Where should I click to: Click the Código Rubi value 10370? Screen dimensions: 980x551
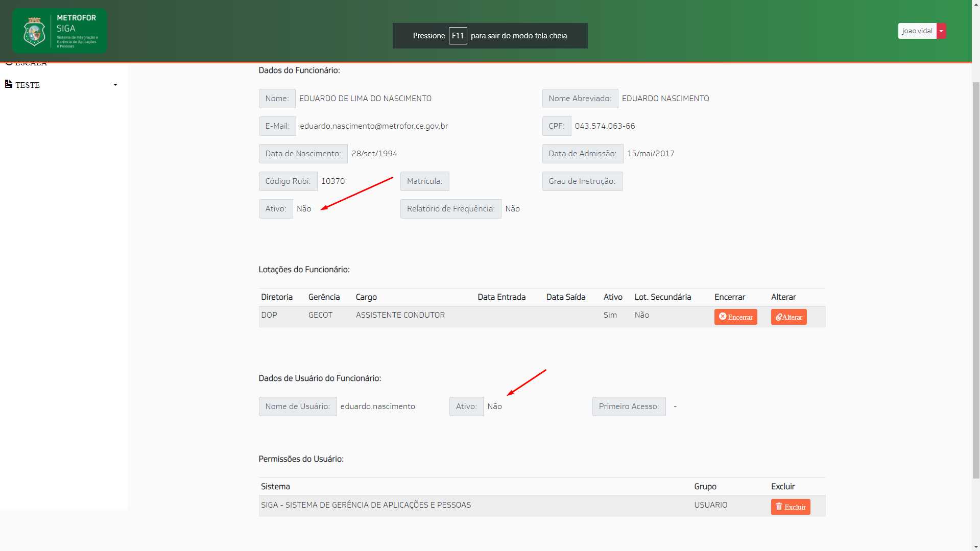click(x=333, y=181)
